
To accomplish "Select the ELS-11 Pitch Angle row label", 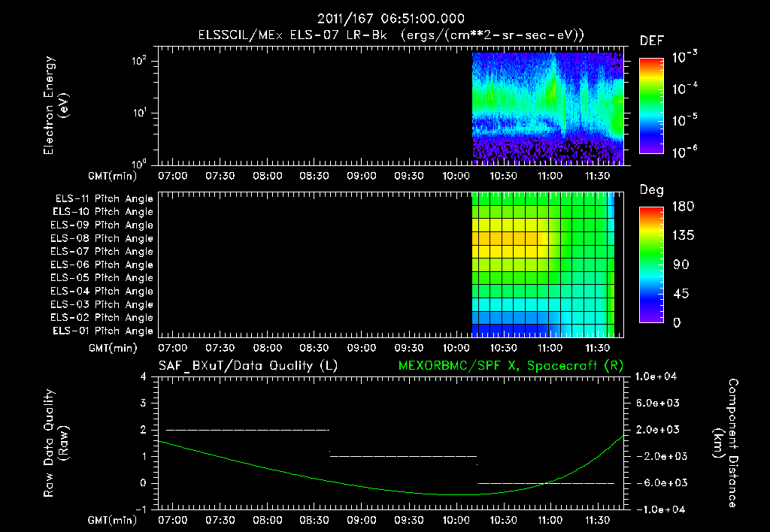I will 104,199.
